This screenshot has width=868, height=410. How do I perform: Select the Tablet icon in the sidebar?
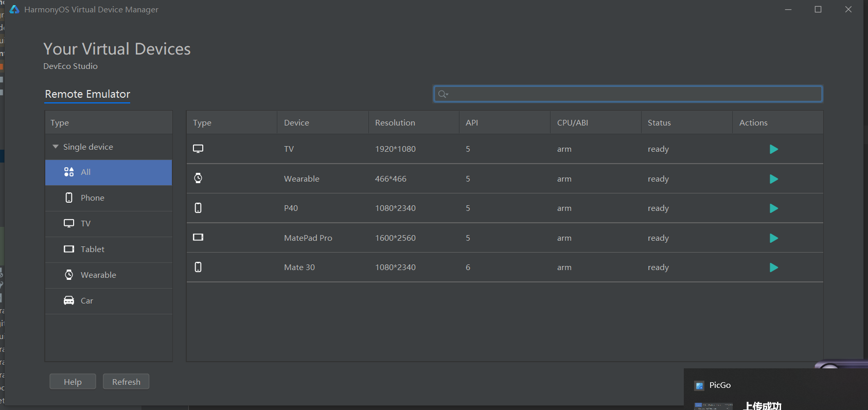tap(69, 249)
